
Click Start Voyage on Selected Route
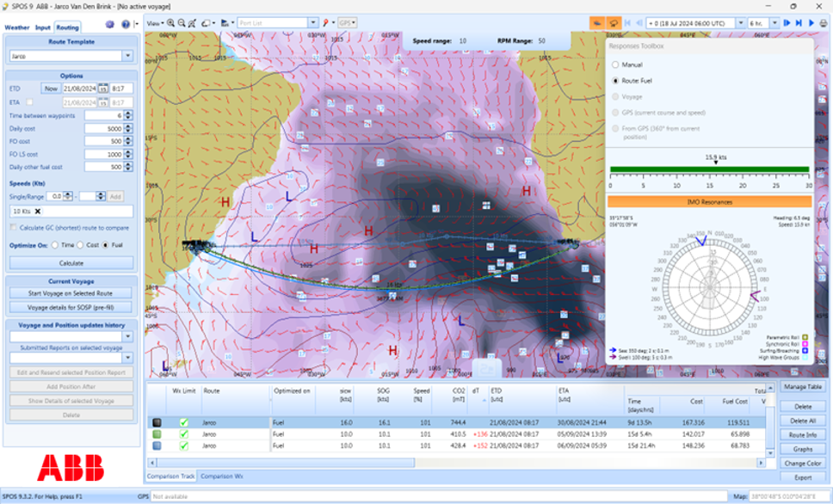coord(71,293)
